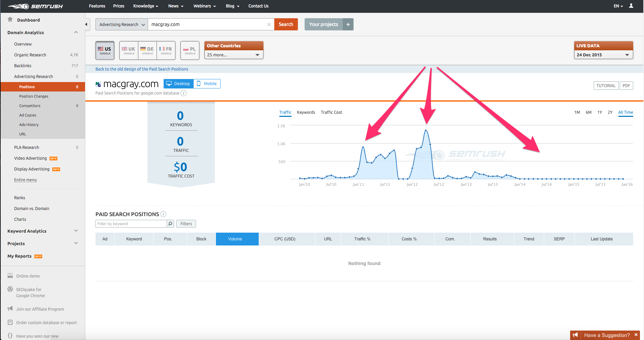Set chart range to 2Y
This screenshot has height=340, width=644.
click(610, 112)
